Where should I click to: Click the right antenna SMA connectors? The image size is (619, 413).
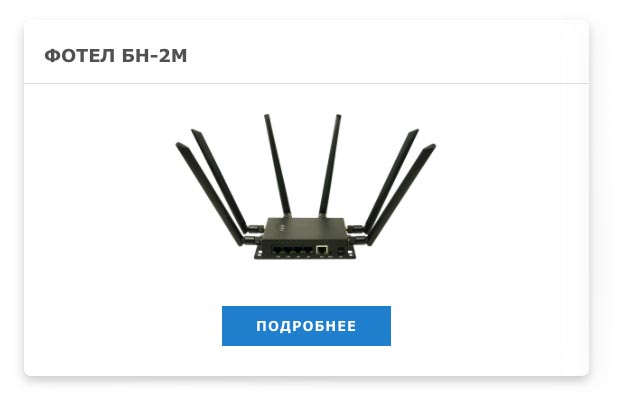[357, 234]
